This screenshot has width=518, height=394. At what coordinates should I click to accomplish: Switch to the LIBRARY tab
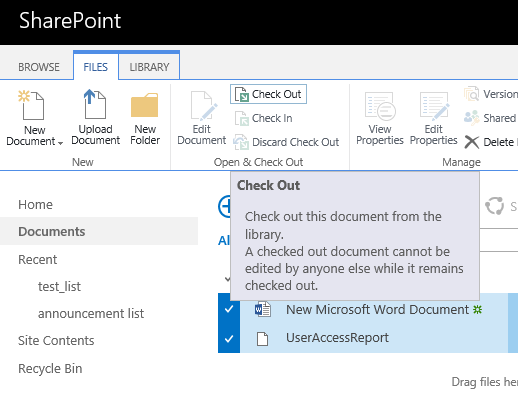click(x=149, y=67)
